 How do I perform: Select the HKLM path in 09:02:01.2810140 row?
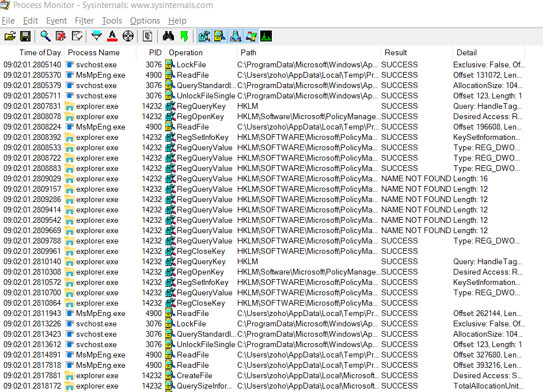point(248,261)
